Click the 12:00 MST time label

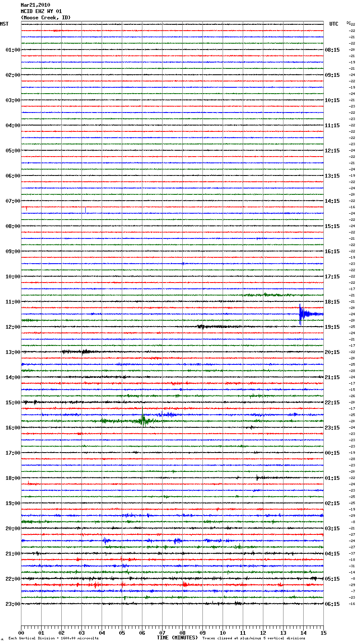point(13,327)
